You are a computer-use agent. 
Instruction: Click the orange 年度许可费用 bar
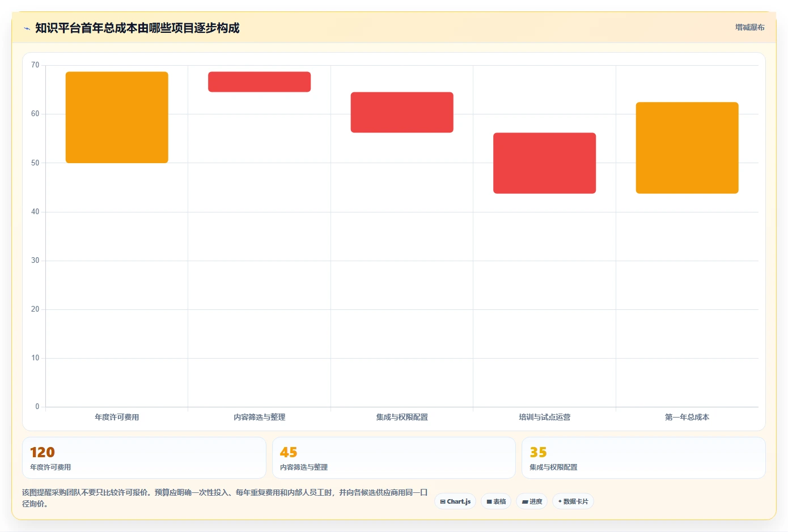click(117, 117)
